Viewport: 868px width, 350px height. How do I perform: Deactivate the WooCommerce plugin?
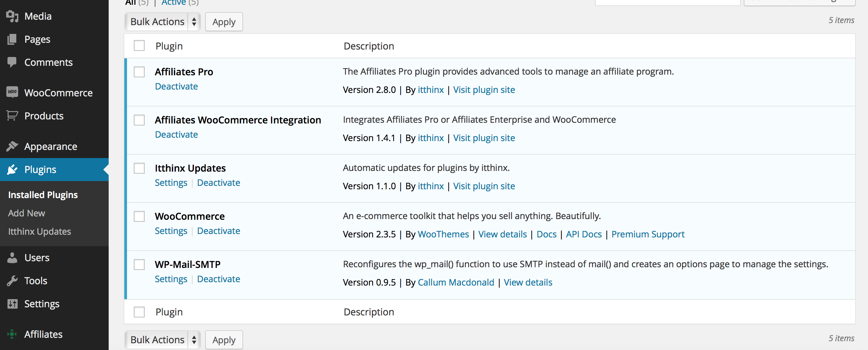(218, 231)
